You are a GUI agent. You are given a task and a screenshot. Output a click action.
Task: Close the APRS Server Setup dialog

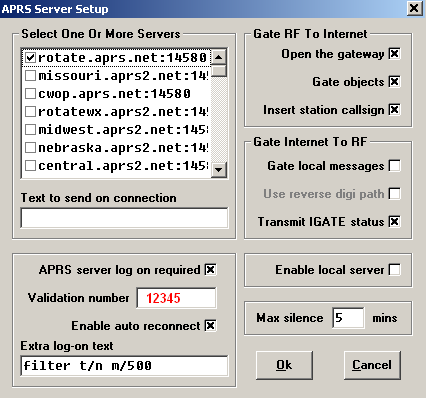pyautogui.click(x=414, y=8)
